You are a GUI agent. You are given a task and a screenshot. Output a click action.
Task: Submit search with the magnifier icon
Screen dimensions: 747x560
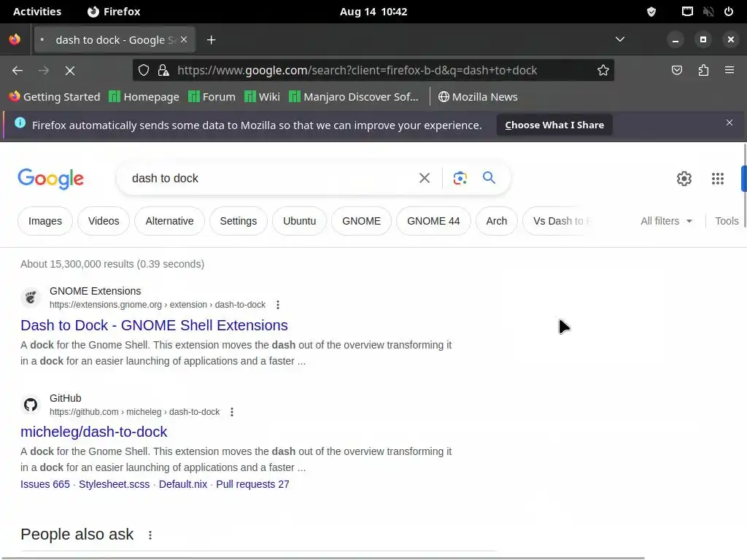pos(489,178)
